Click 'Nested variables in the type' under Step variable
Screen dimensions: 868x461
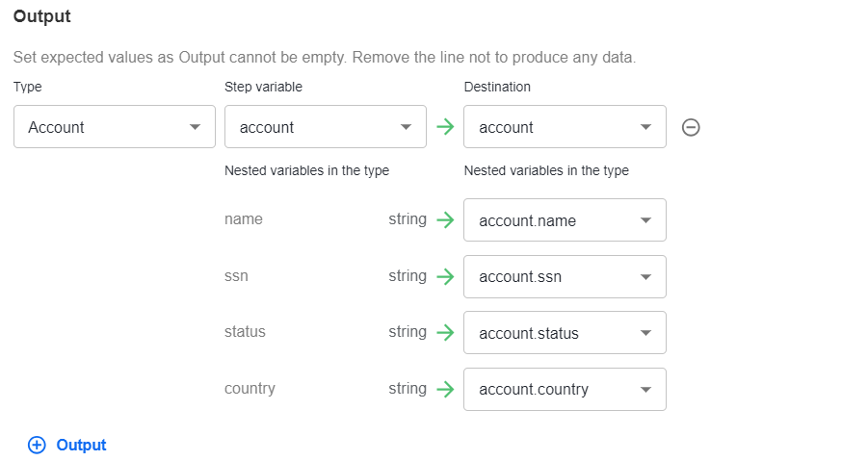pyautogui.click(x=306, y=170)
